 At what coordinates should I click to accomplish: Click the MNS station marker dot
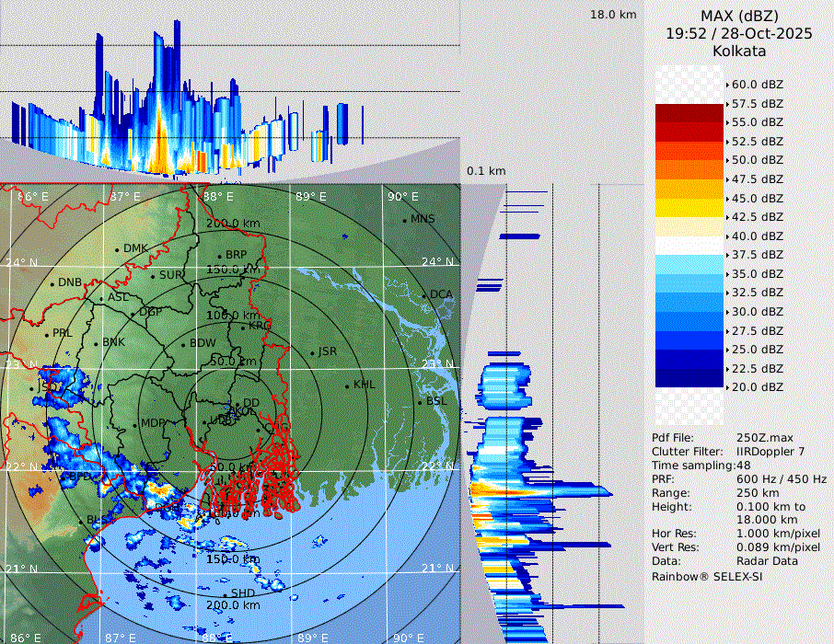404,220
